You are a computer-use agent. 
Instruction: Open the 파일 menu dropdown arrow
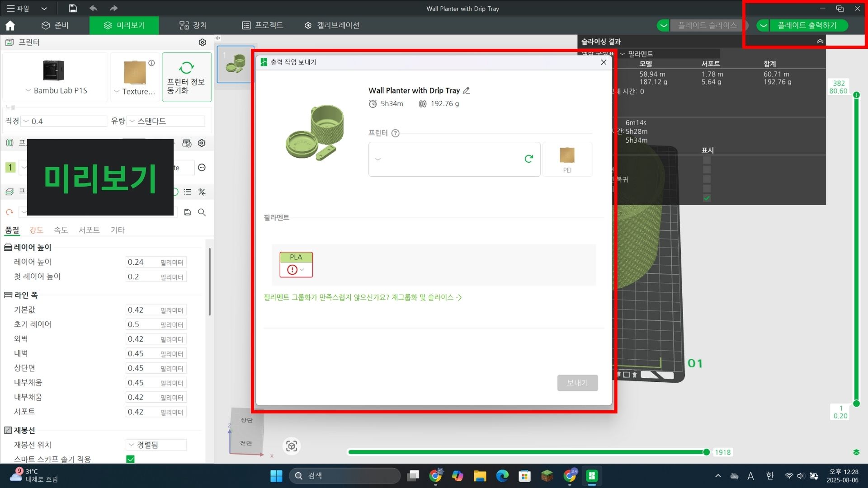44,8
